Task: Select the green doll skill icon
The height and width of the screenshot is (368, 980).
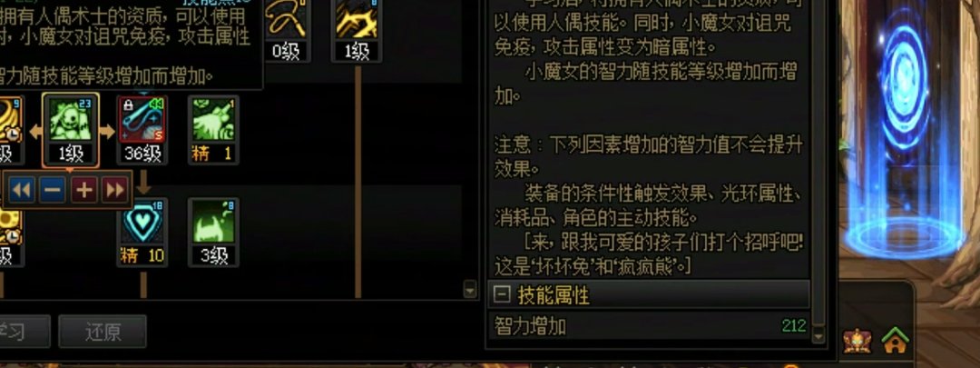Action: click(x=71, y=120)
